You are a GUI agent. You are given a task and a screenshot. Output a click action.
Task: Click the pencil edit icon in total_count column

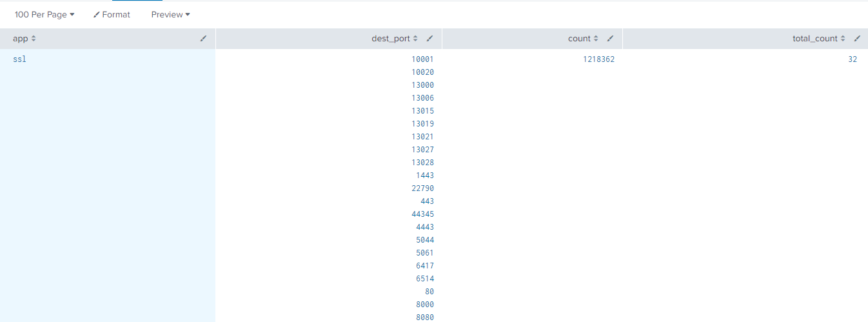(x=857, y=39)
